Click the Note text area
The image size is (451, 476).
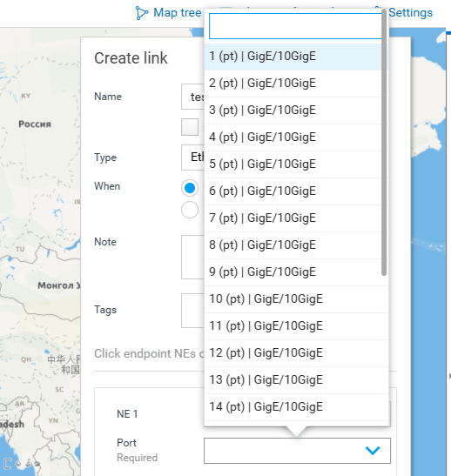(193, 257)
